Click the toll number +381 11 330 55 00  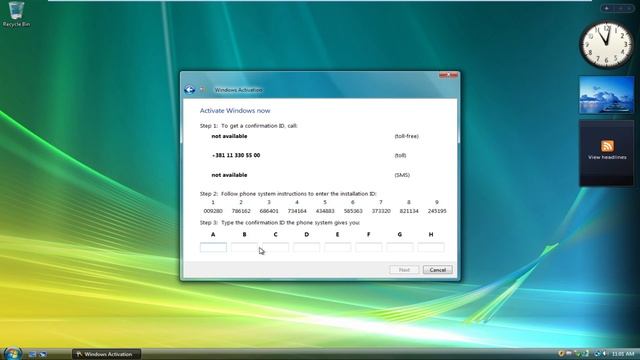(x=236, y=156)
